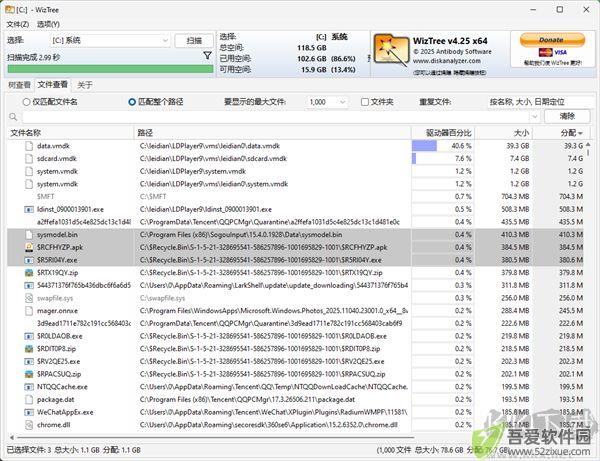Click the second system.vmdk under vms\leidian0
This screenshot has width=600, height=461.
pyautogui.click(x=57, y=184)
